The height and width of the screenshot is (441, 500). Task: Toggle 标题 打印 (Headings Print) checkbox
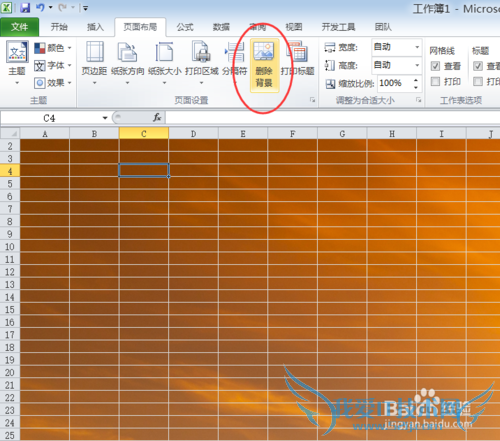point(478,81)
